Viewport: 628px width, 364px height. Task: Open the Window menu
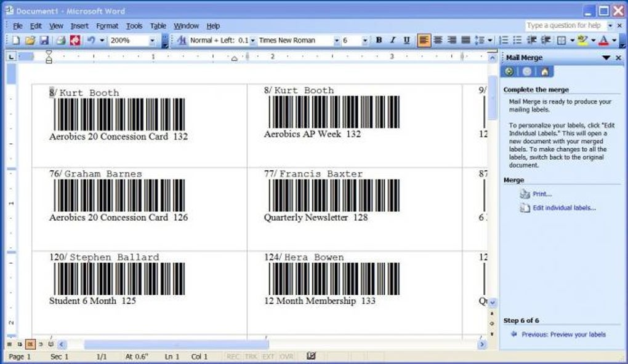click(x=186, y=26)
